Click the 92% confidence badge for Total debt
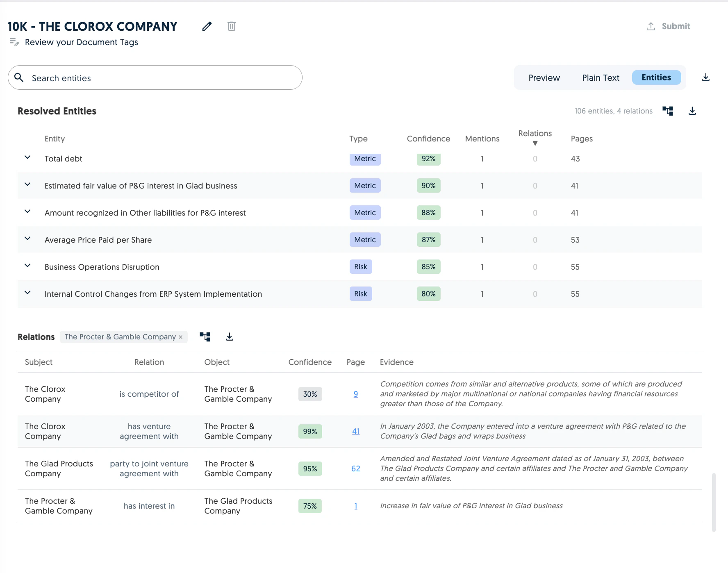 (x=428, y=159)
